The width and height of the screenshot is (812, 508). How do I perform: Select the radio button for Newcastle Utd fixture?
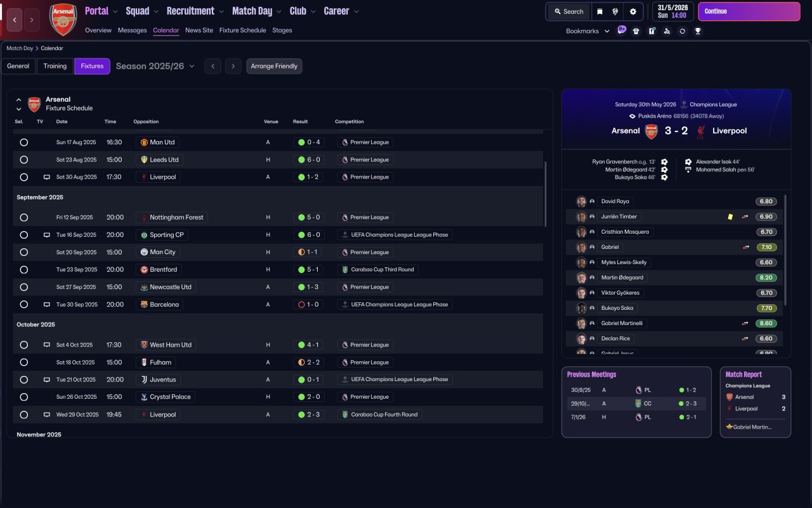coord(24,287)
